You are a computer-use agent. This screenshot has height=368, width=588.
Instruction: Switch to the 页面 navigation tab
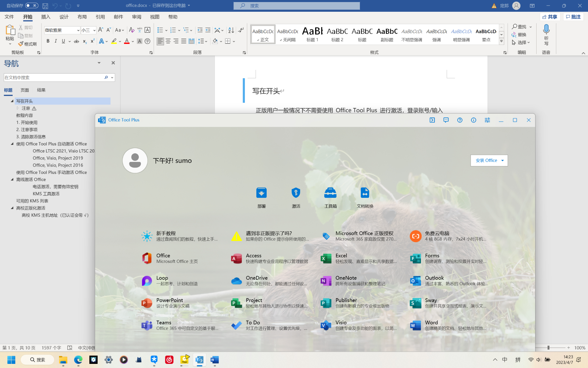[x=25, y=90]
